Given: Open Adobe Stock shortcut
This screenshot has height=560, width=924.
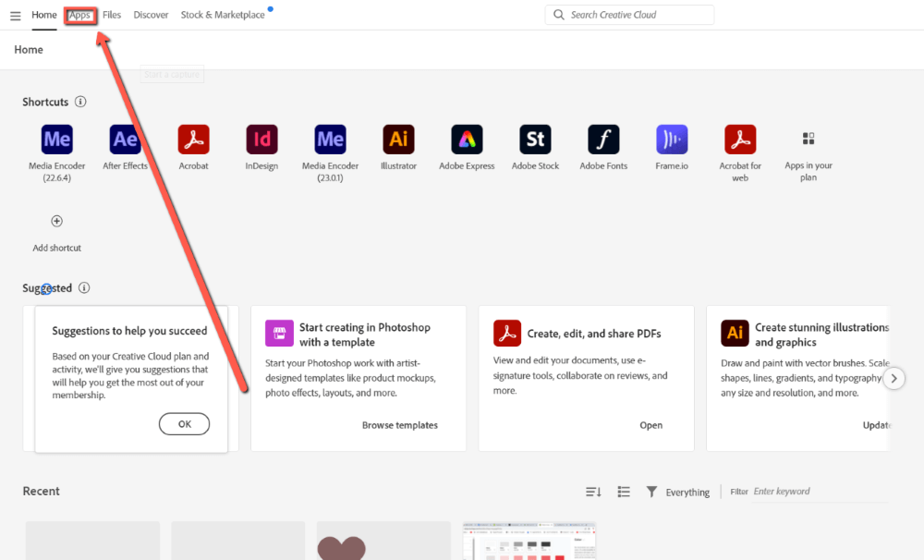Looking at the screenshot, I should (536, 140).
